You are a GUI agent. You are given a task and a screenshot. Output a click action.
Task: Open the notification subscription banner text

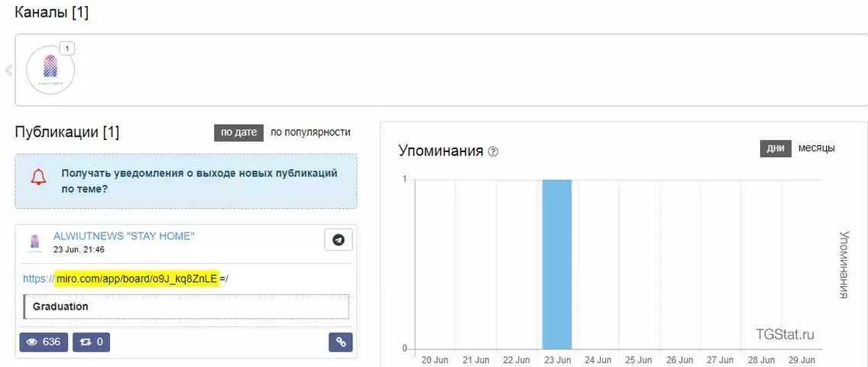coord(199,180)
